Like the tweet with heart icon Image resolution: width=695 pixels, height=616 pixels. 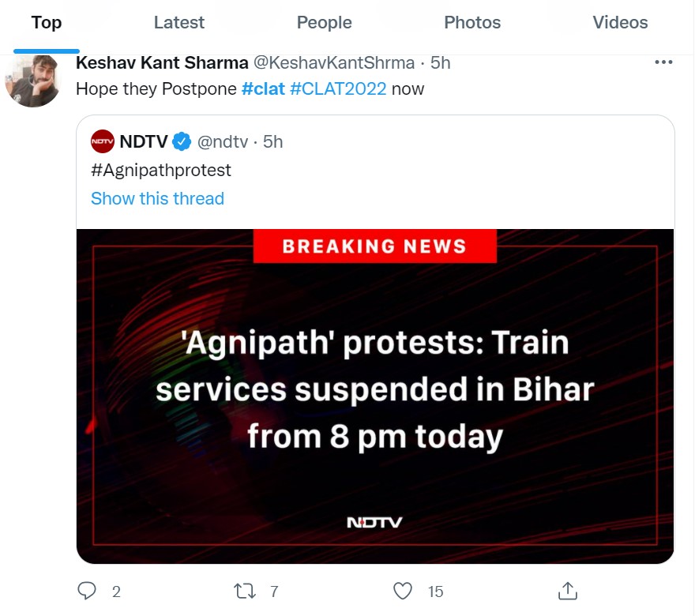403,591
